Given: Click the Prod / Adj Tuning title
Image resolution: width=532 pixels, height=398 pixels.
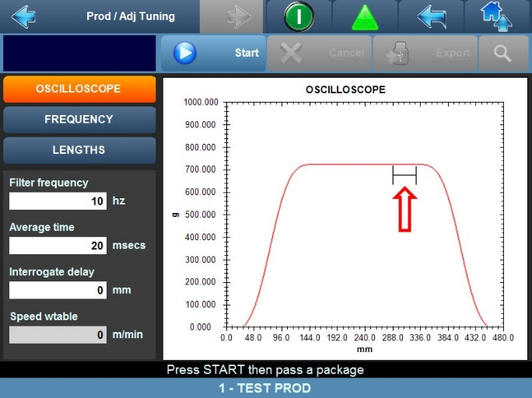Looking at the screenshot, I should pos(131,16).
